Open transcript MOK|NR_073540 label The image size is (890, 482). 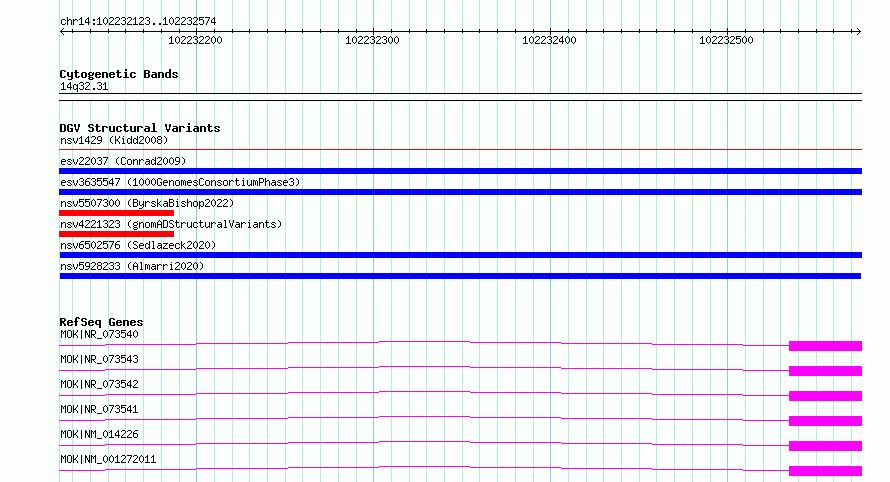click(99, 334)
